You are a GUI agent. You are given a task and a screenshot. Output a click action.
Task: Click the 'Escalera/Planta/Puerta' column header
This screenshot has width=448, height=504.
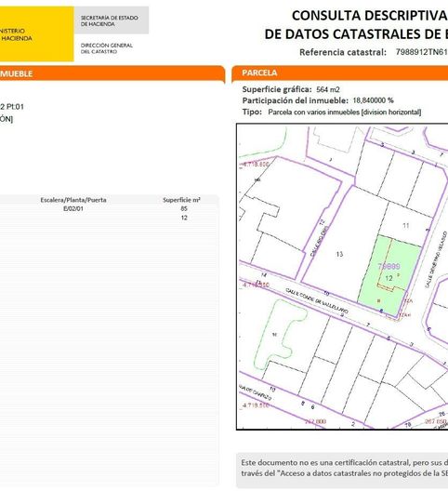tap(73, 200)
